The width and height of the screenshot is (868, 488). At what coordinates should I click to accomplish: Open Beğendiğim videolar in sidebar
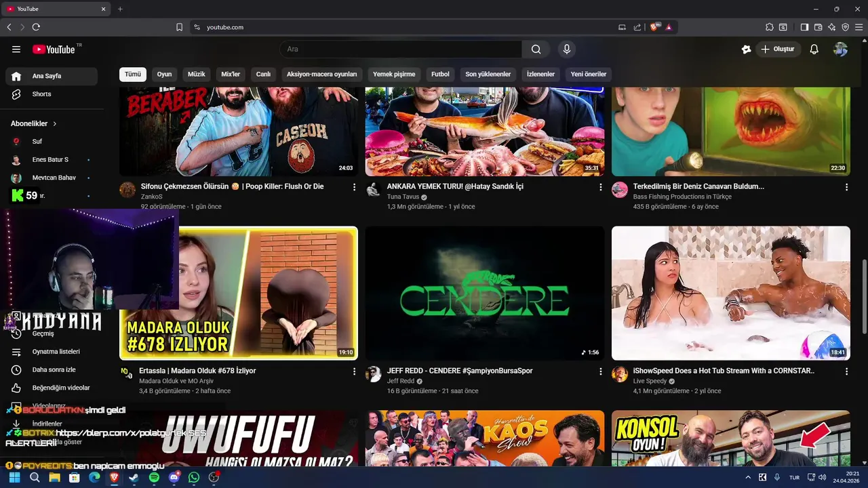(x=52, y=388)
